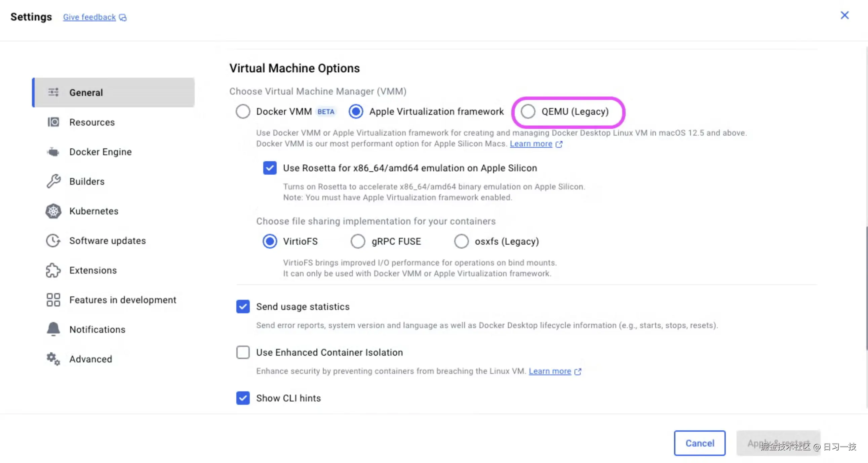Viewport: 868px width, 463px height.
Task: Click the Software updates clock icon
Action: [53, 241]
